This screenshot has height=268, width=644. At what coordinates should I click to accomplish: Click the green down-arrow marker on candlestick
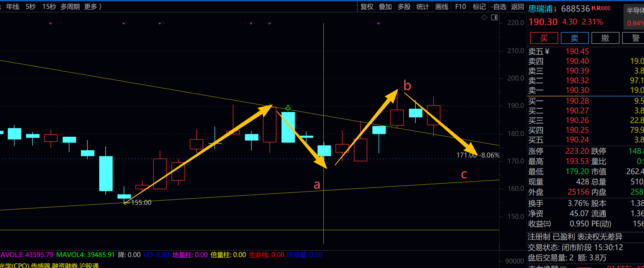click(288, 108)
